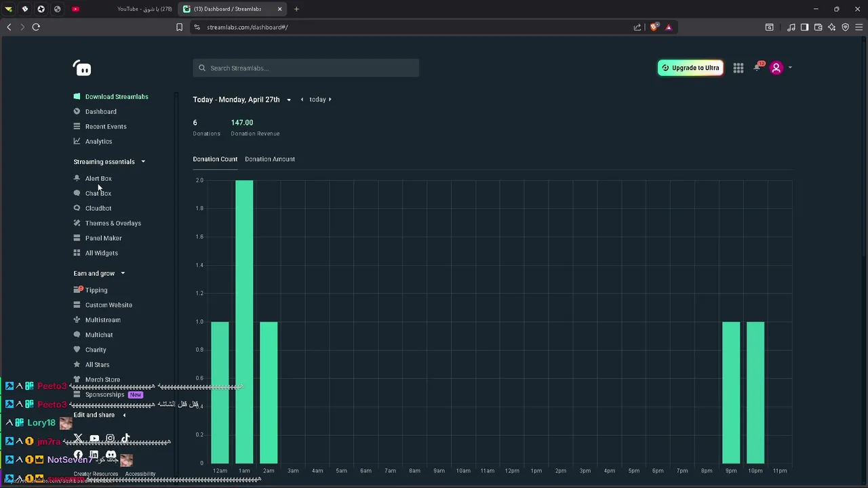Open the red YouTube pinned tab icon
This screenshot has height=488, width=868.
(75, 9)
